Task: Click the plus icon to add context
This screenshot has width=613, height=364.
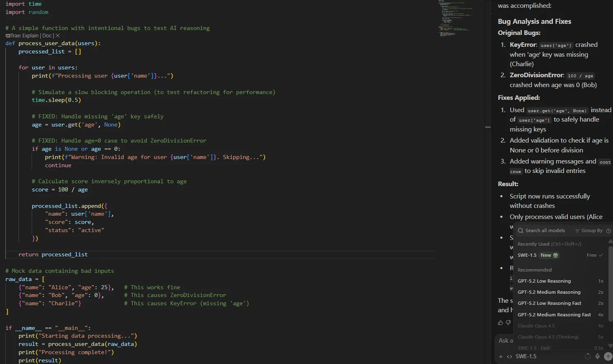Action: tap(501, 357)
